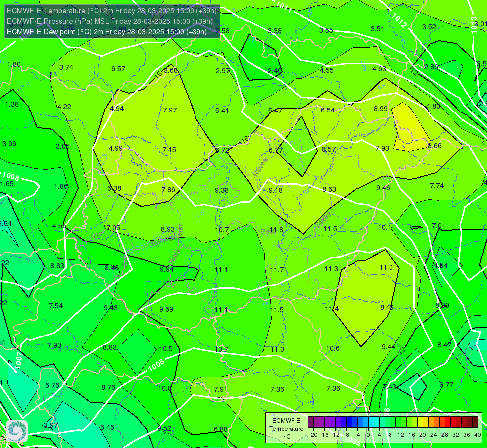Click the dew point value 8.57
The width and height of the screenshot is (487, 448).
pyautogui.click(x=329, y=149)
